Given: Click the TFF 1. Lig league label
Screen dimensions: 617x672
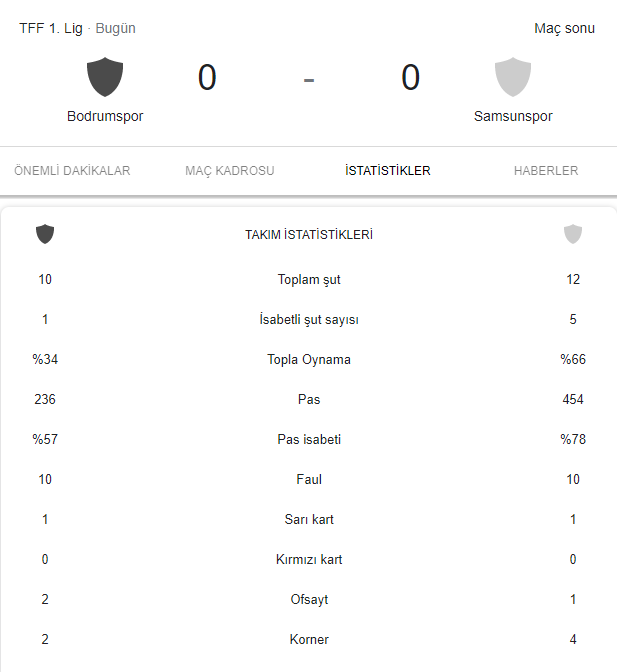Looking at the screenshot, I should pyautogui.click(x=52, y=28).
